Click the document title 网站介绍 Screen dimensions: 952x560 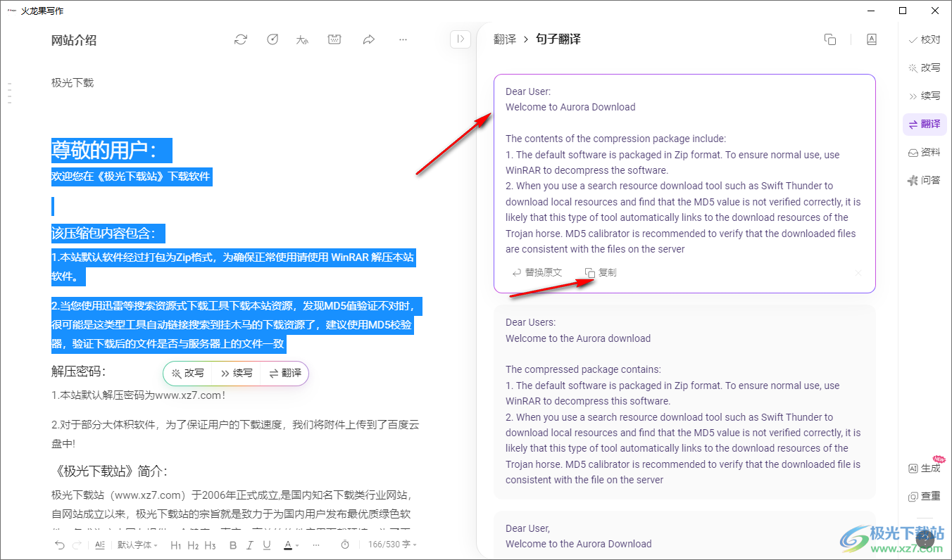tap(74, 40)
